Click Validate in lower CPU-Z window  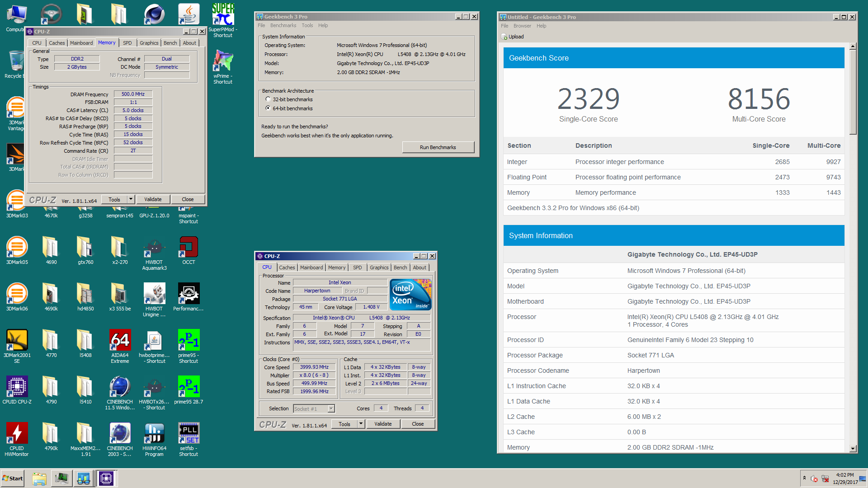383,424
